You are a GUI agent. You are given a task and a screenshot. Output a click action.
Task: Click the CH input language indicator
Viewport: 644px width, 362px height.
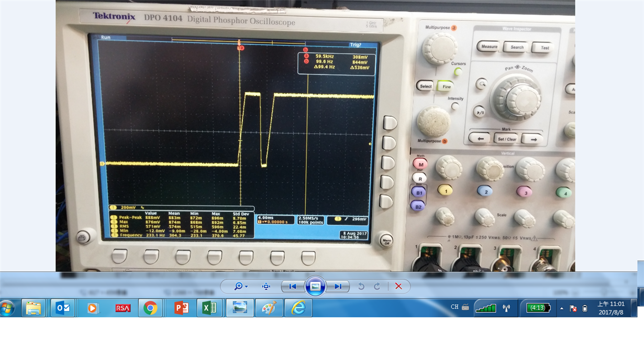click(454, 307)
